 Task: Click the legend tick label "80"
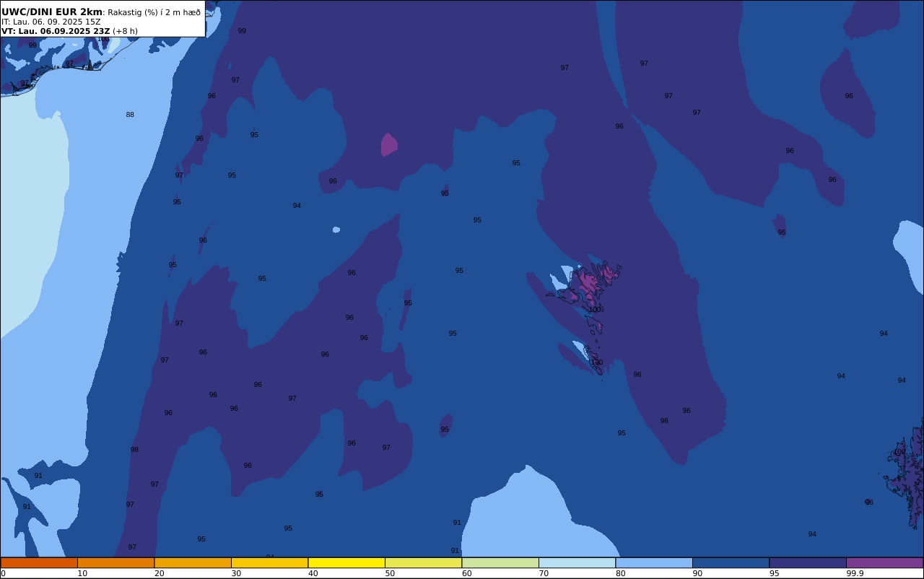tap(620, 573)
